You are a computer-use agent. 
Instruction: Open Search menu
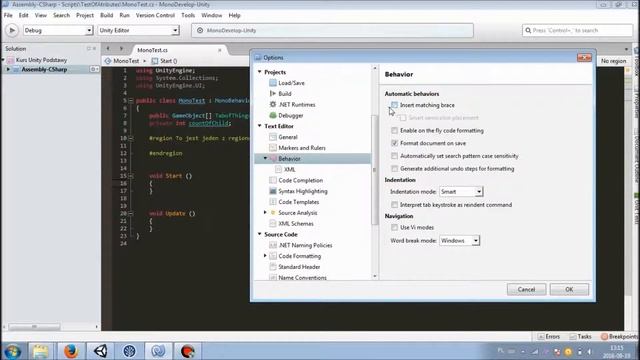61,16
